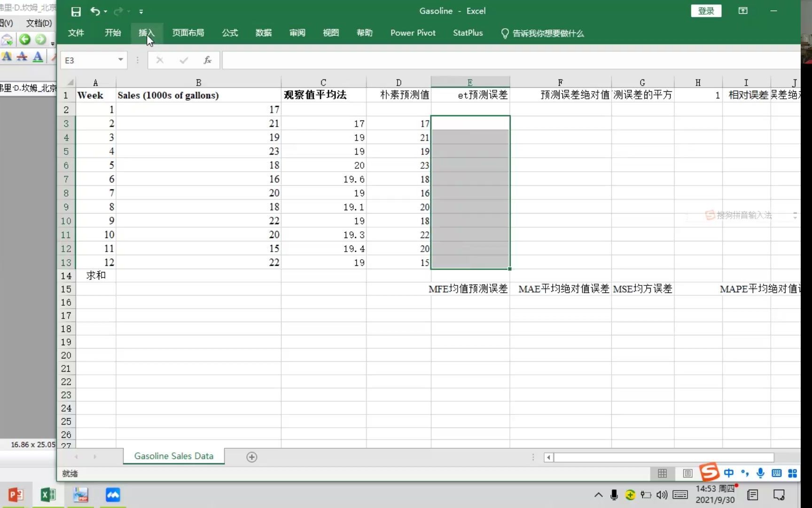Open the Name Box dropdown
This screenshot has width=812, height=508.
[120, 60]
